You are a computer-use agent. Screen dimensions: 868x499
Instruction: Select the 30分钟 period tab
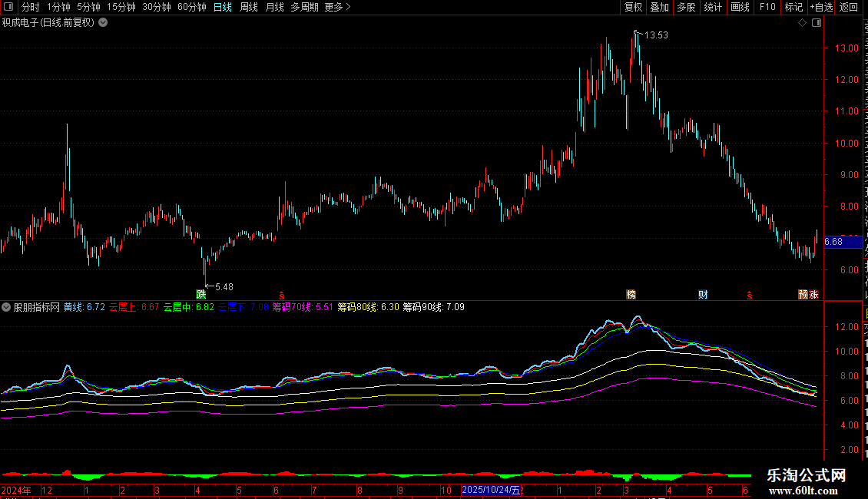pyautogui.click(x=157, y=7)
